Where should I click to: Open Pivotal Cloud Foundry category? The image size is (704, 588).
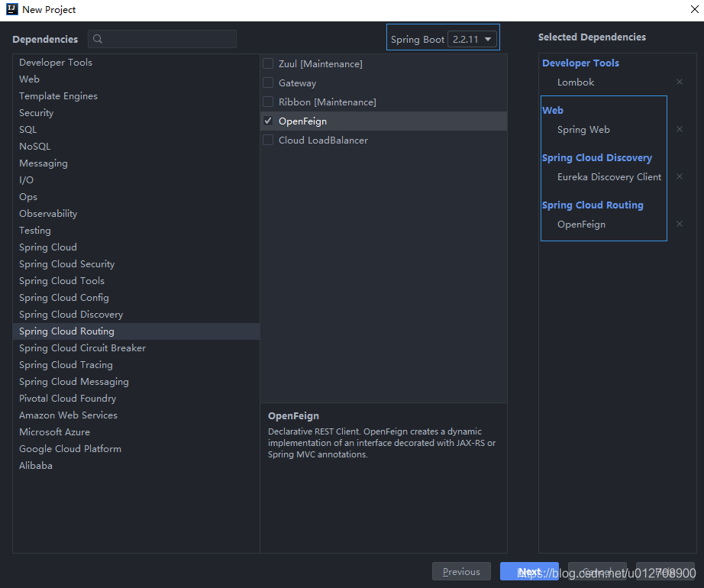[x=136, y=398]
